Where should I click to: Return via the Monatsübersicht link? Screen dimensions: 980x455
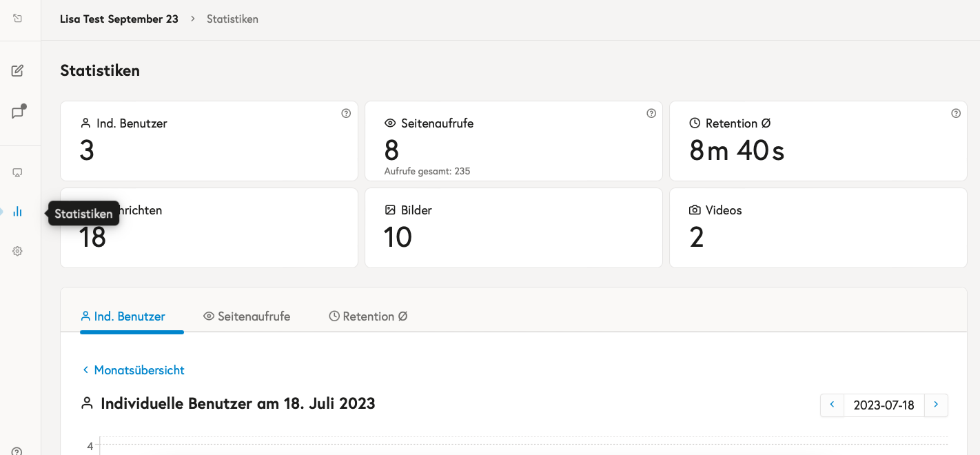click(133, 370)
